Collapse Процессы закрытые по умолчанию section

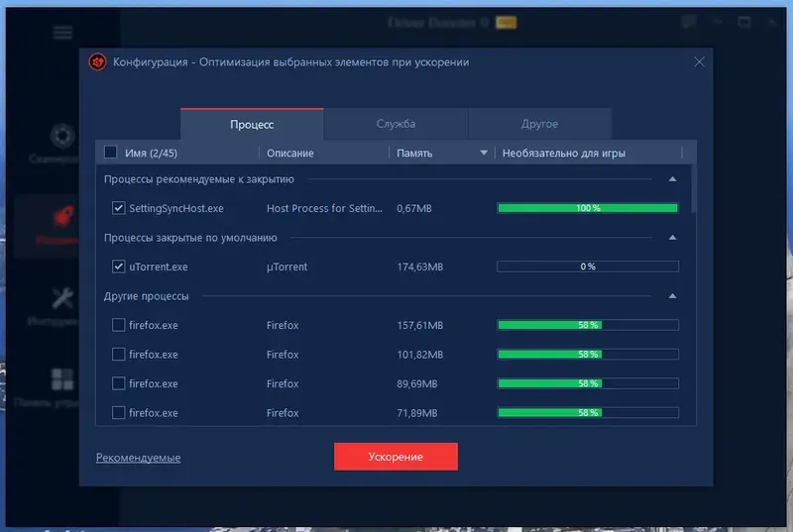672,238
